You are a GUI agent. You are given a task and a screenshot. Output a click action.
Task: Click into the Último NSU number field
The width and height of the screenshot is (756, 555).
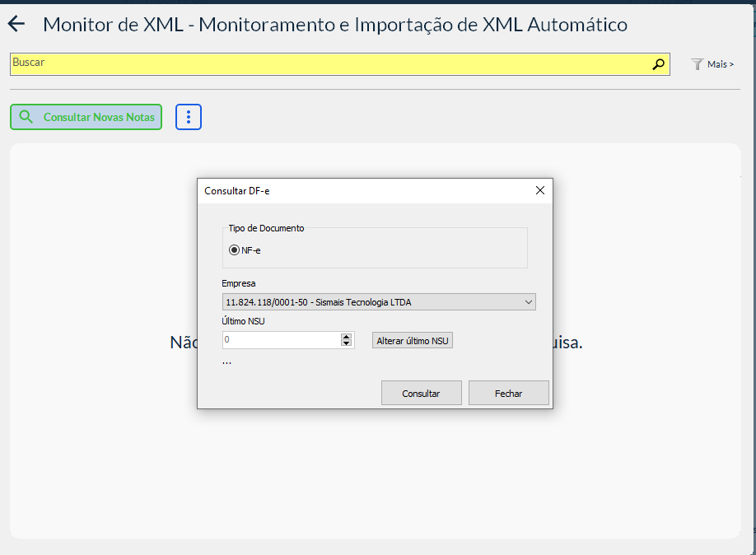(280, 340)
